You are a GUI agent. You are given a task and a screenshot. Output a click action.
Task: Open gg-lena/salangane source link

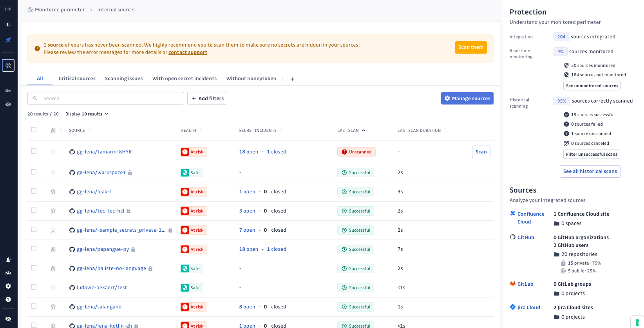[99, 307]
